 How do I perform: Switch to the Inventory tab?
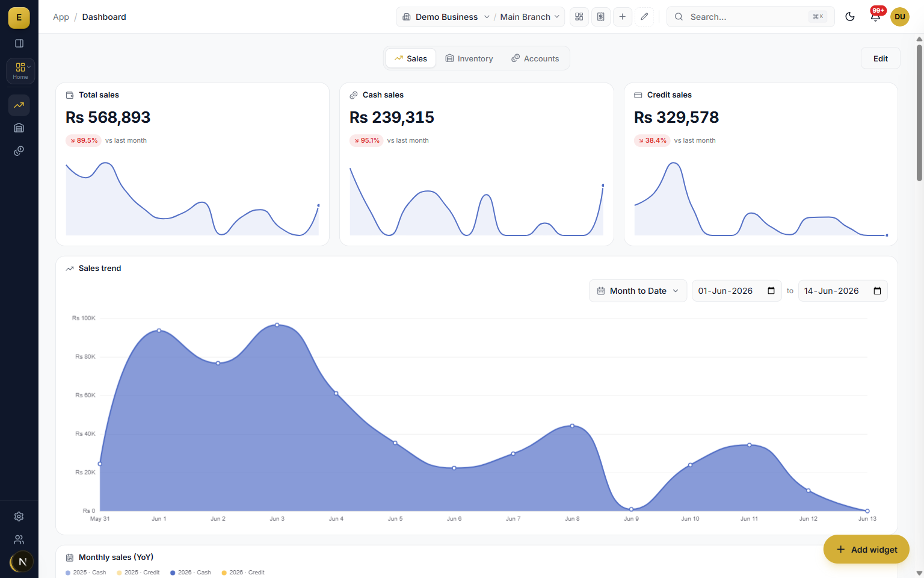pyautogui.click(x=469, y=58)
